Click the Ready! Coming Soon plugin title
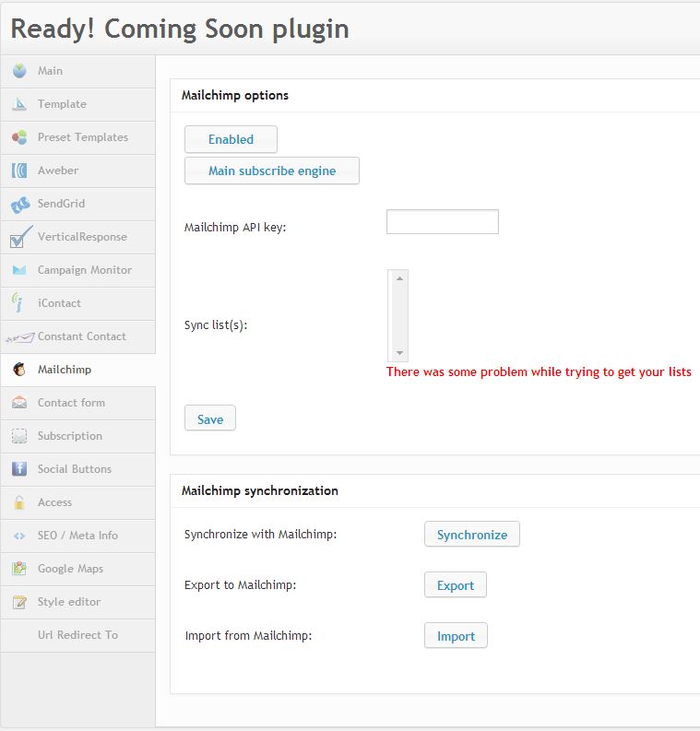 tap(180, 29)
